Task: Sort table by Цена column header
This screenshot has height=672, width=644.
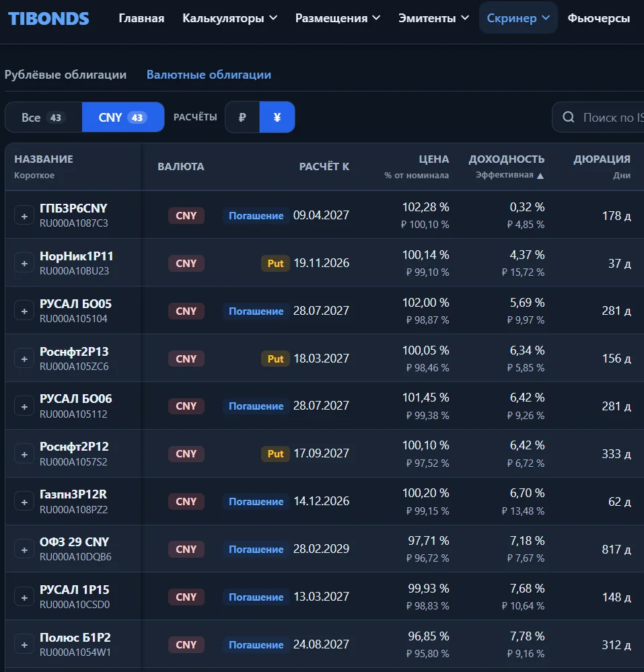Action: tap(417, 166)
